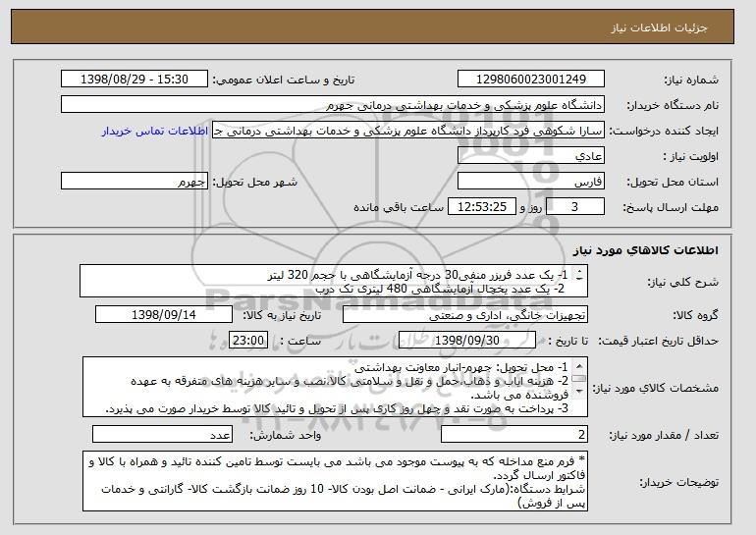Click the label حداقل تاریخ اعتبار قیمت
This screenshot has height=535, width=756.
659,341
